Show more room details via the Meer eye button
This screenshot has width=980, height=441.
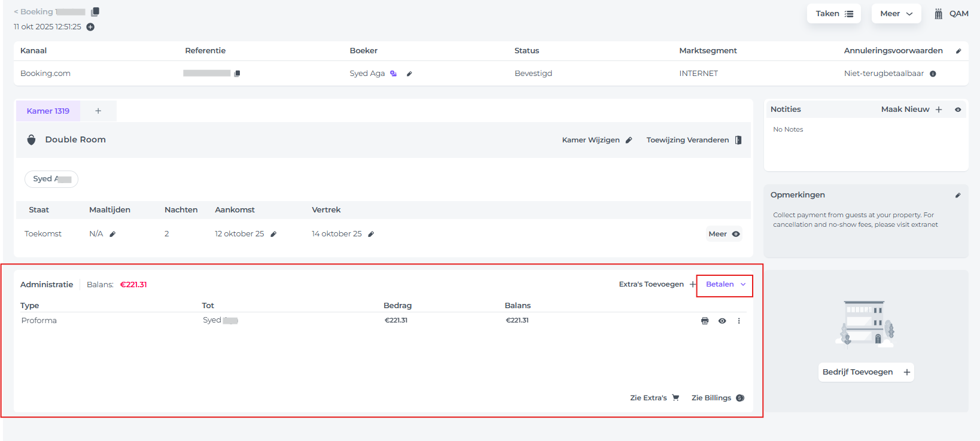point(724,234)
